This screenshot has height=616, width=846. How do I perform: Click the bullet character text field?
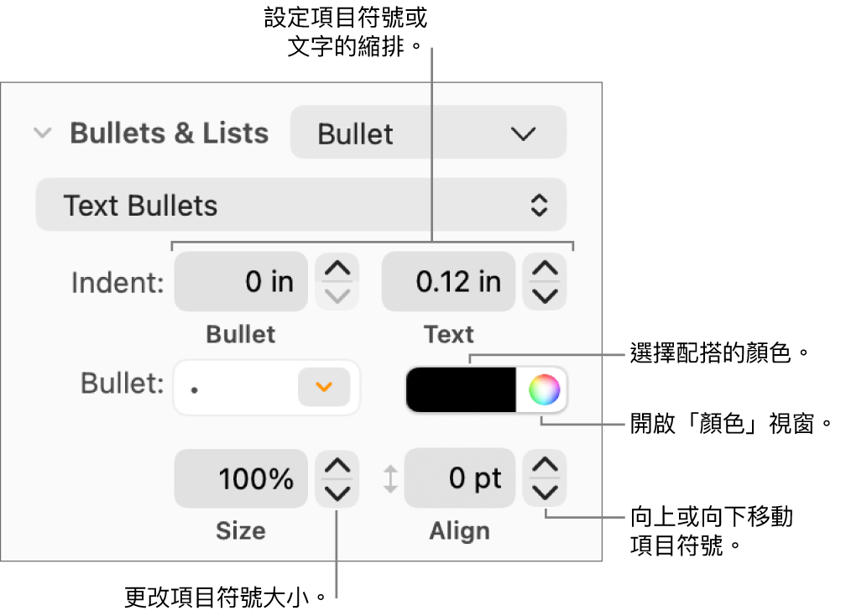click(x=235, y=388)
